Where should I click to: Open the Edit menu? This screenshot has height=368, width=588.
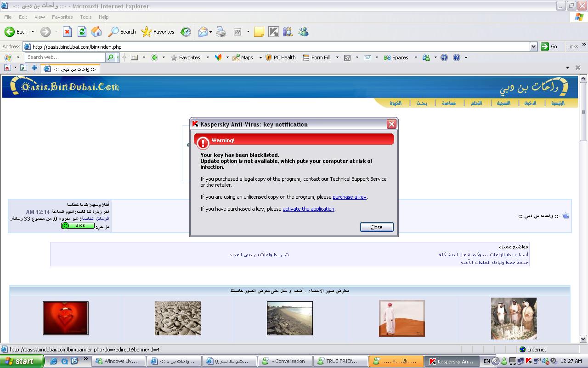(23, 17)
